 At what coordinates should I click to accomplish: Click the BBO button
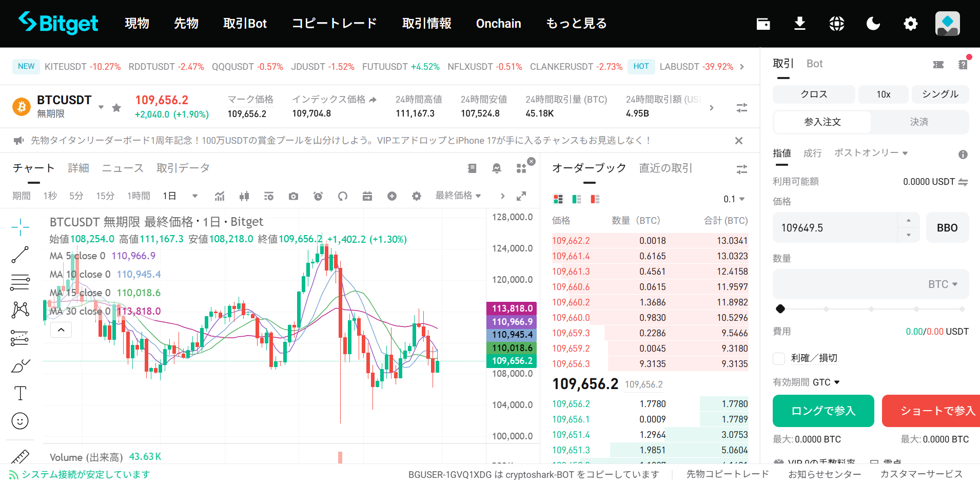[947, 228]
